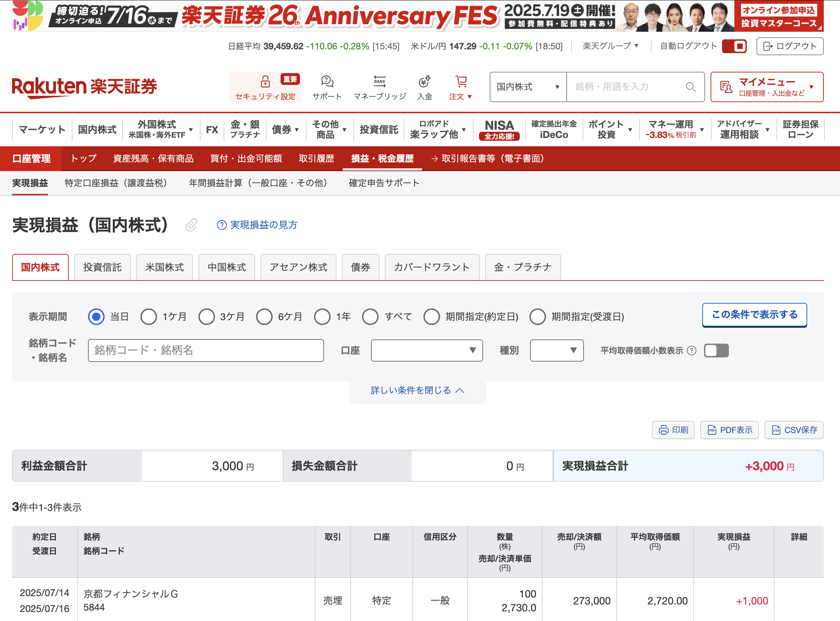840x621 pixels.
Task: Click the 印刷 print button
Action: click(673, 430)
